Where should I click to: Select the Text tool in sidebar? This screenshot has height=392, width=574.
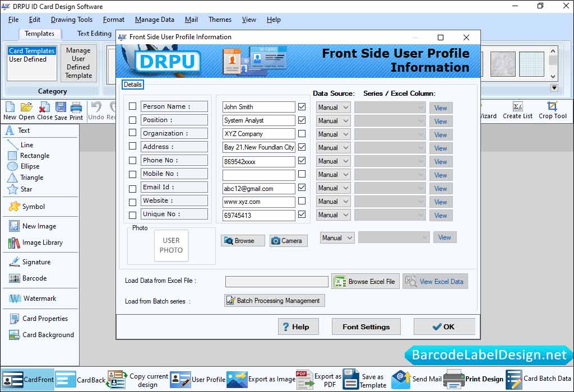click(18, 130)
